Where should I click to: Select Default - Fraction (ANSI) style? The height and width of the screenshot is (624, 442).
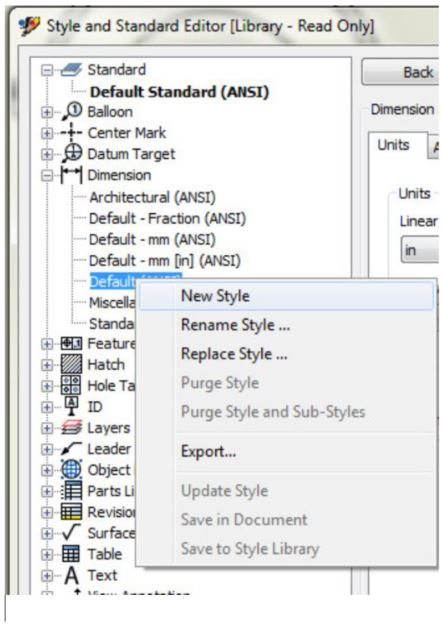167,218
